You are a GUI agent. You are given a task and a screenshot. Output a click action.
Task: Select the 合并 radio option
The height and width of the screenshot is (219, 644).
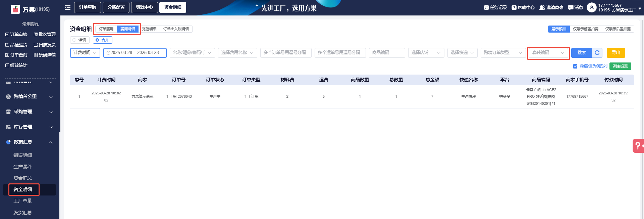(103, 40)
